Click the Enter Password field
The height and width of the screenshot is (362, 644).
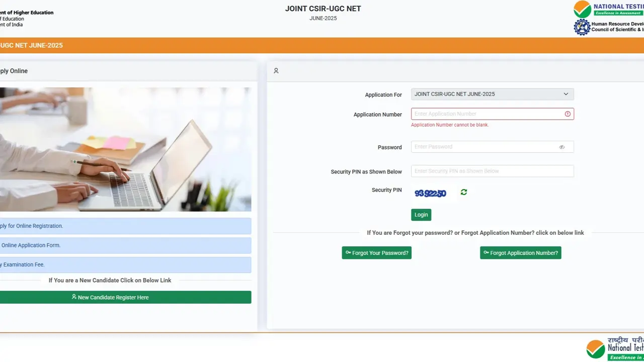[x=483, y=146]
